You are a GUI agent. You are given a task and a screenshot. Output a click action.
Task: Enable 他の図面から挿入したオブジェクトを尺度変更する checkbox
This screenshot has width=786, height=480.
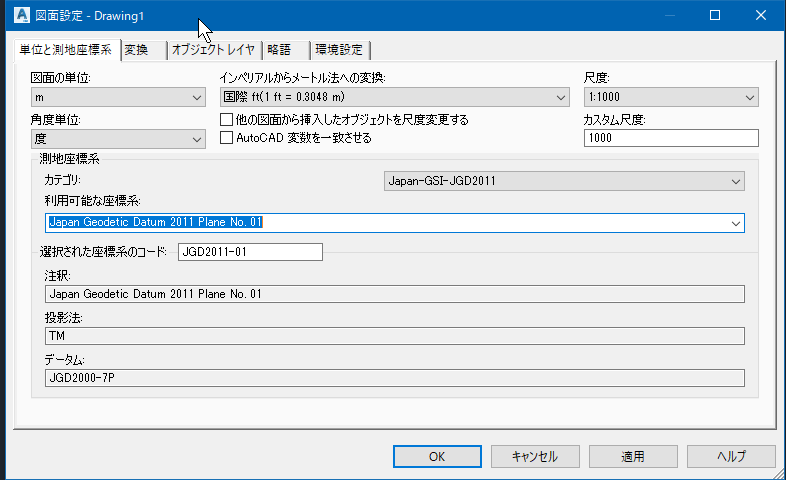(x=227, y=119)
